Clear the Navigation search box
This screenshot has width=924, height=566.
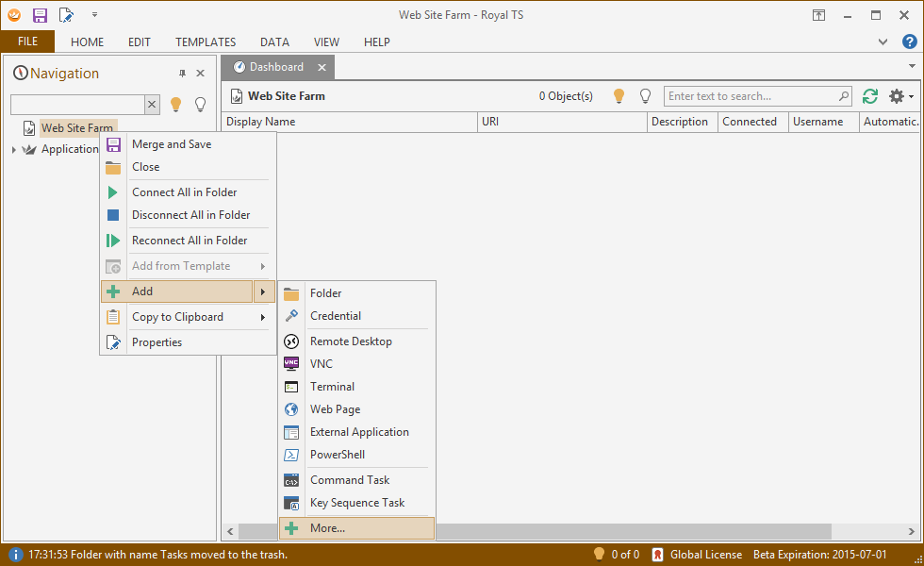[152, 105]
